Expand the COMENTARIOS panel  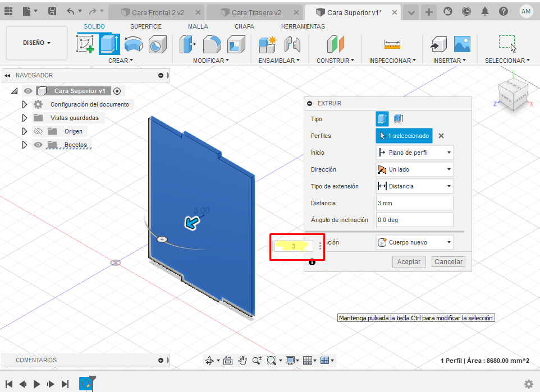(x=161, y=360)
